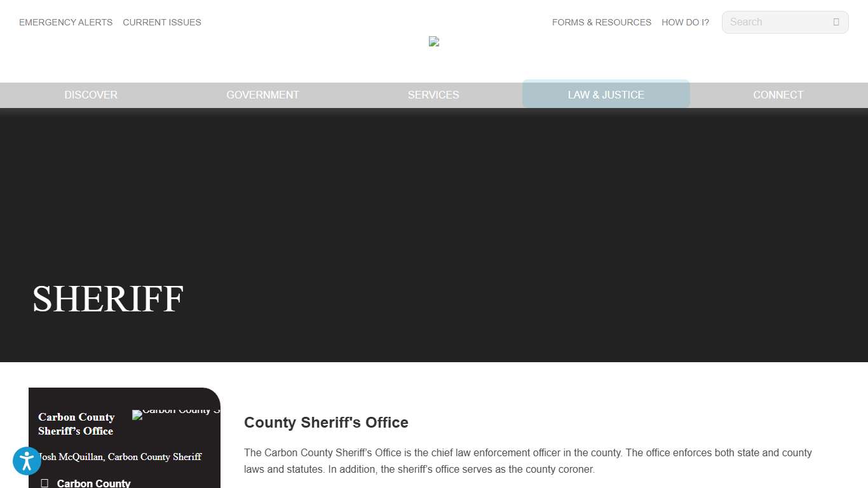Open the CONNECT menu
Image resolution: width=868 pixels, height=488 pixels.
point(778,95)
